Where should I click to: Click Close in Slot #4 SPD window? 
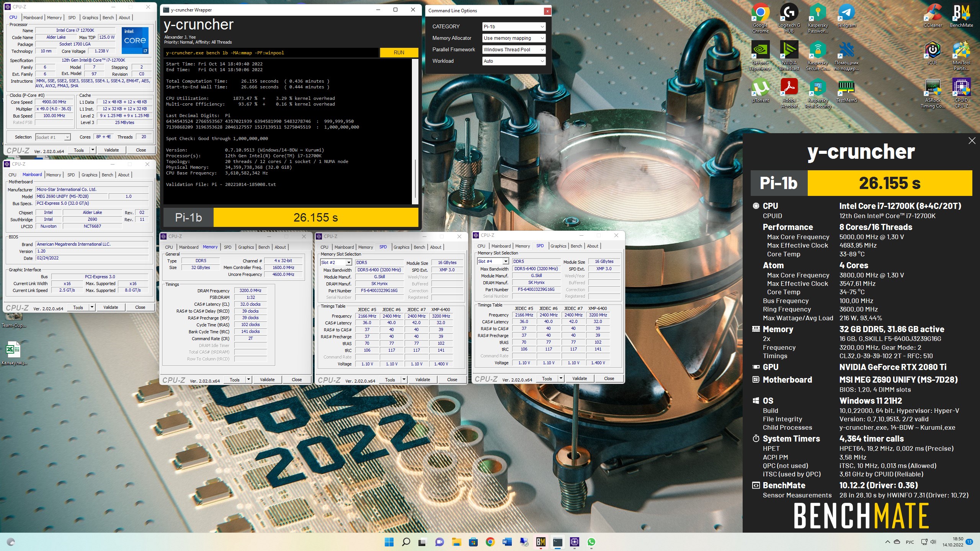coord(609,378)
